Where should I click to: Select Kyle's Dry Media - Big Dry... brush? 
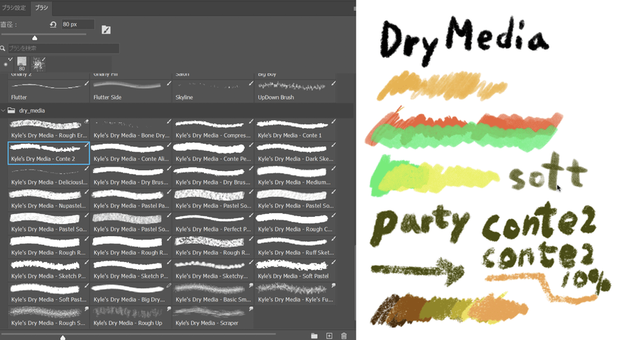pyautogui.click(x=131, y=293)
